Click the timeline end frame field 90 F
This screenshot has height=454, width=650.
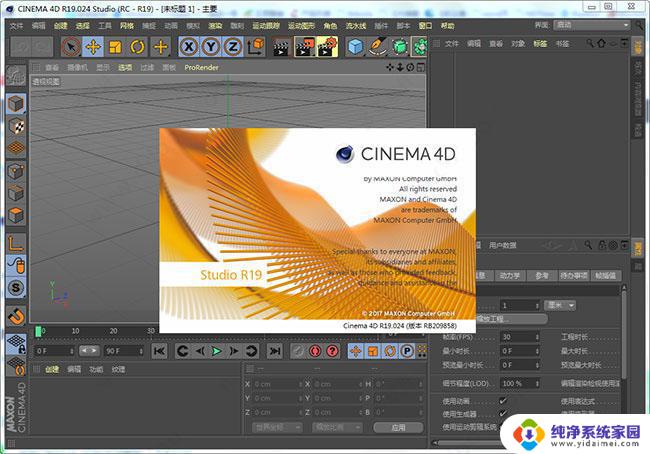click(x=124, y=351)
